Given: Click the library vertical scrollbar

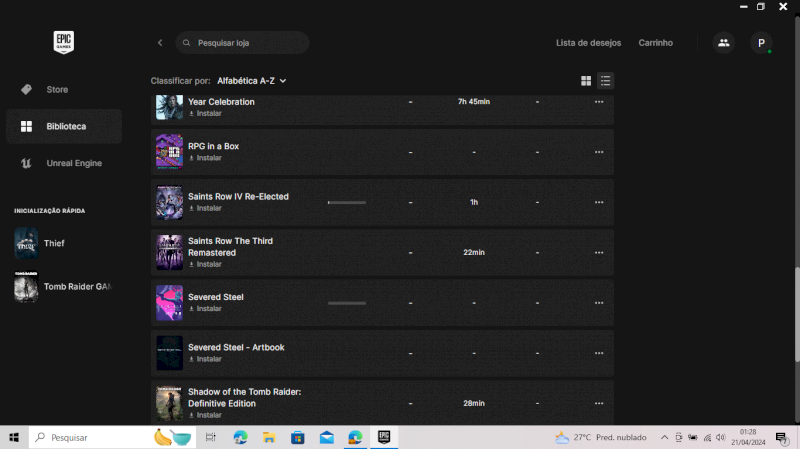Looking at the screenshot, I should (x=797, y=314).
